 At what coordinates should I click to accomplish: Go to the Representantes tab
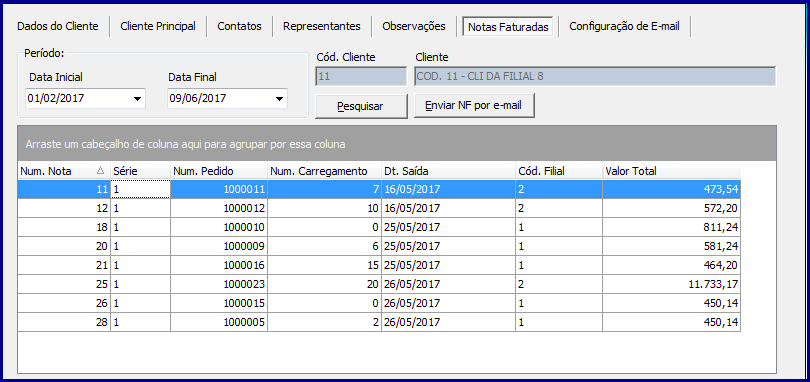(x=321, y=26)
